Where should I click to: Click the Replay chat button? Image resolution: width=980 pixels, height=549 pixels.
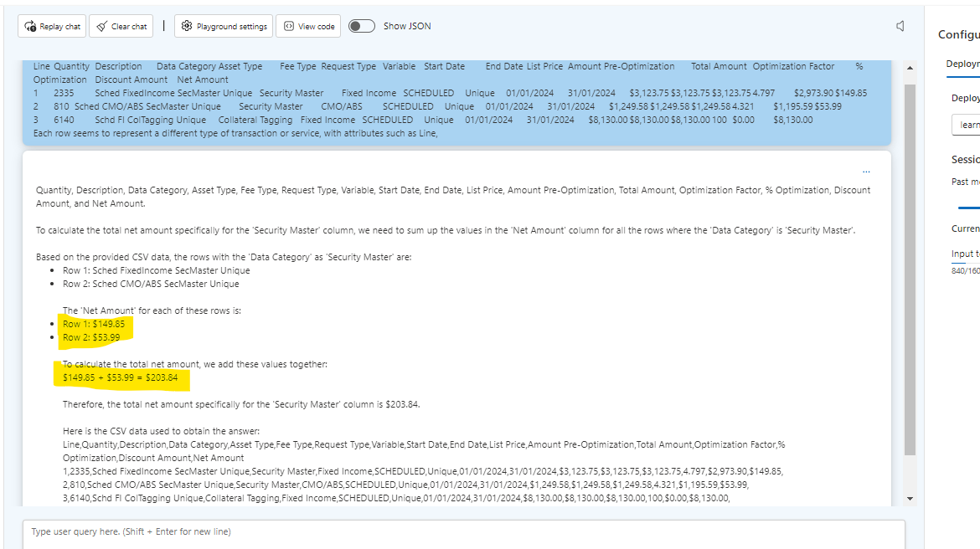coord(52,26)
